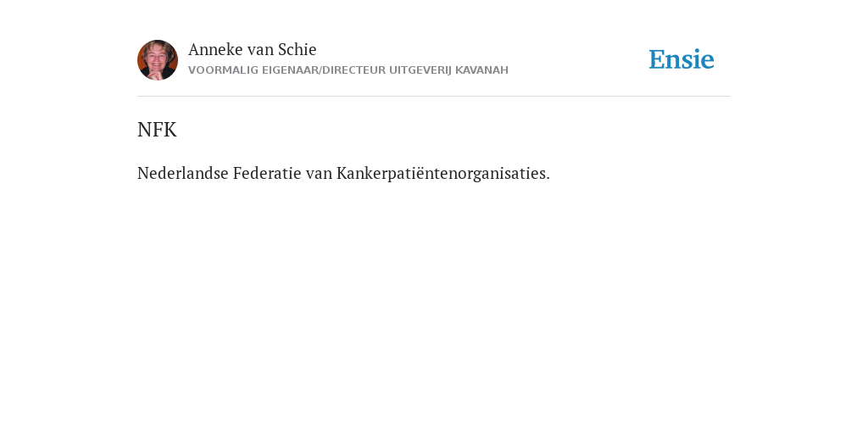Click the first name Anneke

pyautogui.click(x=215, y=50)
